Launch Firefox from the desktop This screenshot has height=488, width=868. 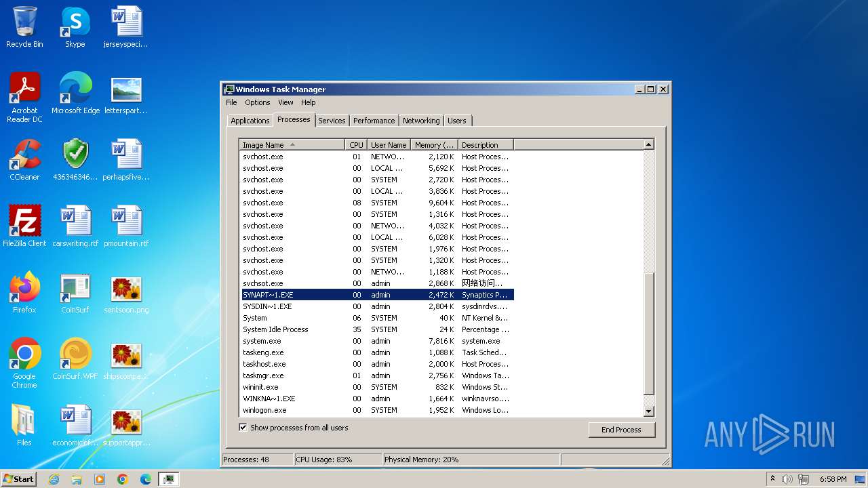(24, 293)
